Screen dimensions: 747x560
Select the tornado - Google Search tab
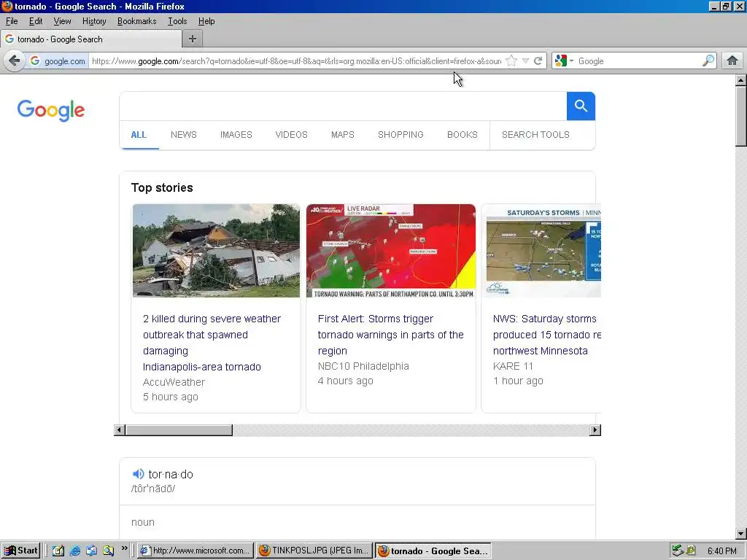point(90,39)
